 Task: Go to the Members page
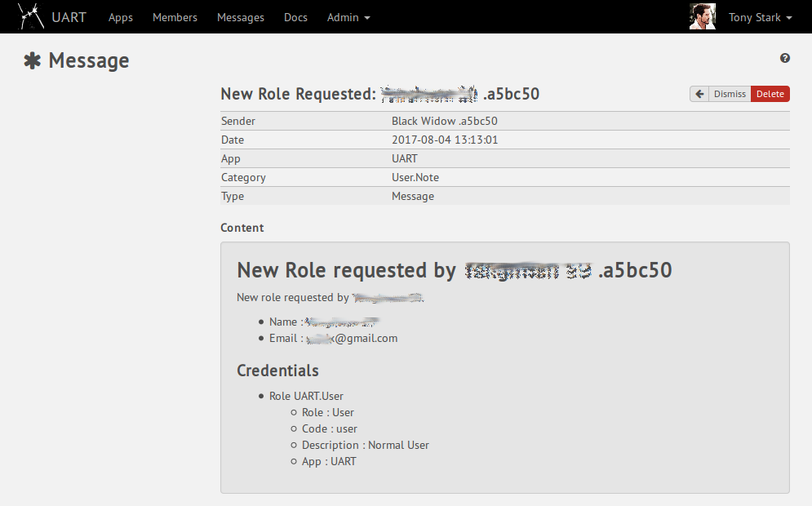tap(175, 17)
